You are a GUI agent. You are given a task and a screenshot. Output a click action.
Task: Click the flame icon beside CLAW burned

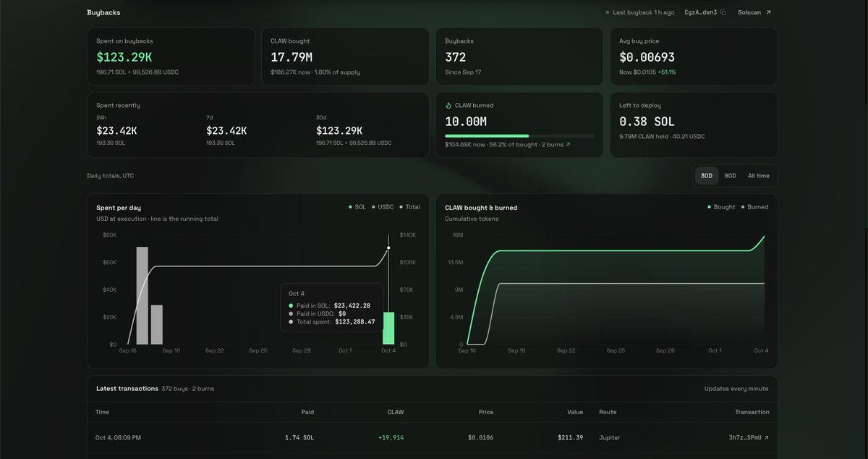point(448,105)
